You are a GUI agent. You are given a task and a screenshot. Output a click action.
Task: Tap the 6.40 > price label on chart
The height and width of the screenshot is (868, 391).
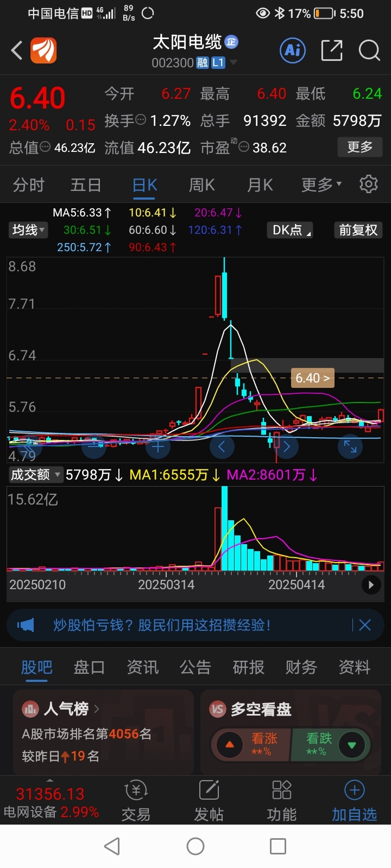click(x=313, y=378)
